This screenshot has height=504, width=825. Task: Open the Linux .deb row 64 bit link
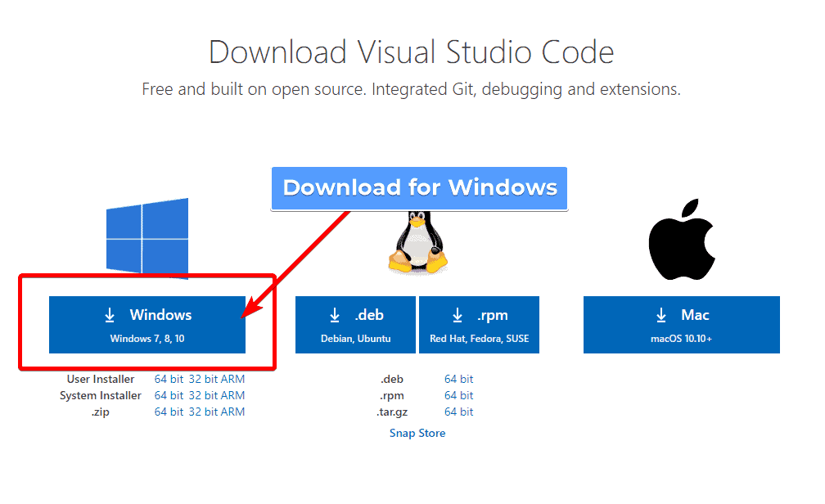pos(459,379)
